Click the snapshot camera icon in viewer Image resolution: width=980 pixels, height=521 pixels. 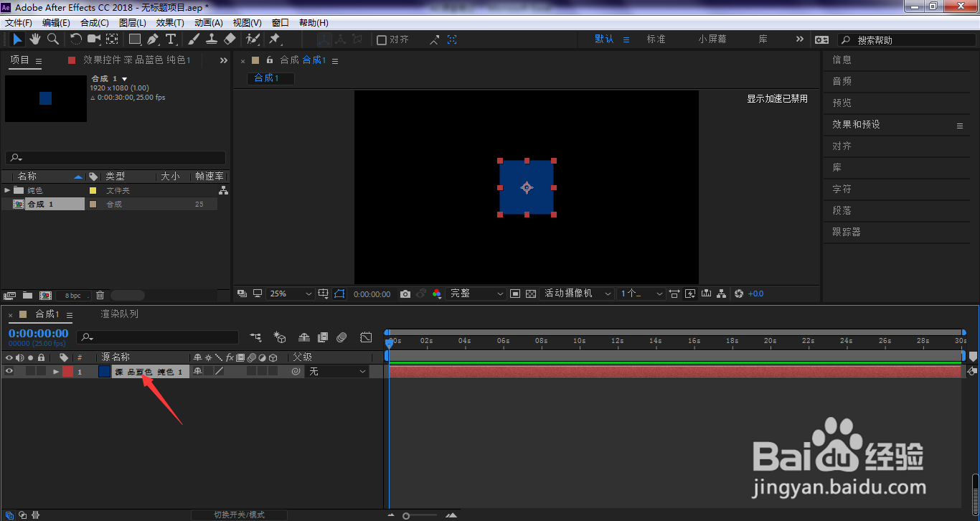point(405,294)
